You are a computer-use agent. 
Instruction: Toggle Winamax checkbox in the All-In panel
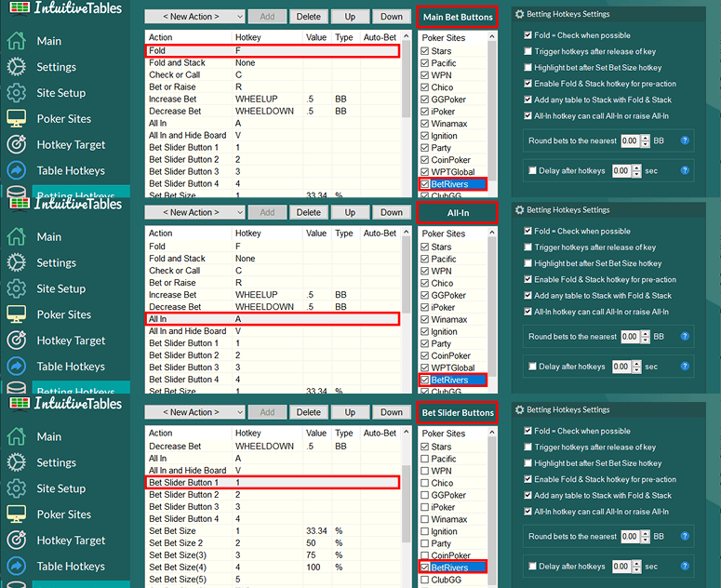pos(425,319)
